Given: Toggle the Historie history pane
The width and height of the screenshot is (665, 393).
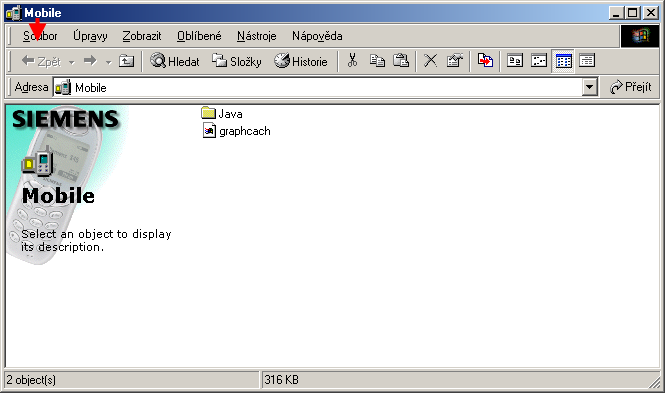Looking at the screenshot, I should pos(301,61).
